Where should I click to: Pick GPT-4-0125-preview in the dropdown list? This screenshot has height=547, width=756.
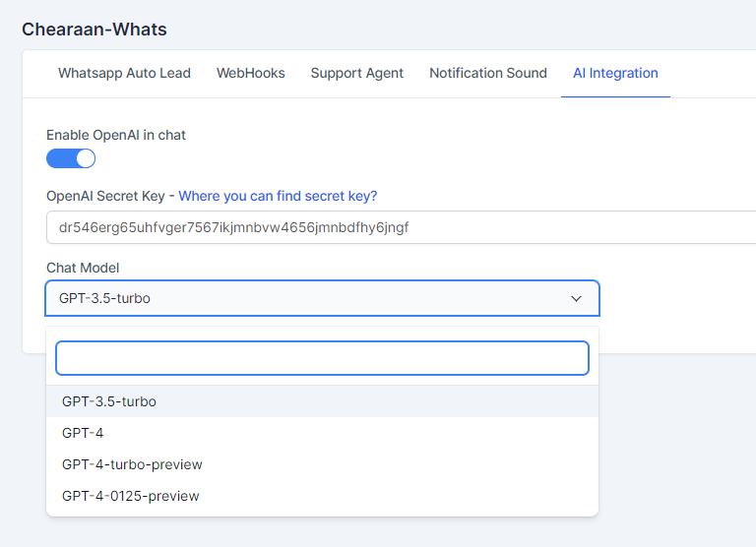click(130, 496)
